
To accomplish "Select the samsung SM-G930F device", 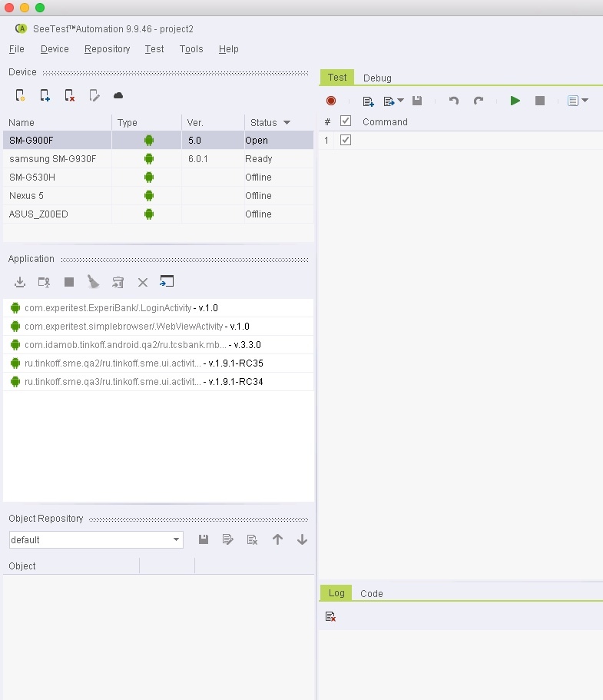I will 158,159.
